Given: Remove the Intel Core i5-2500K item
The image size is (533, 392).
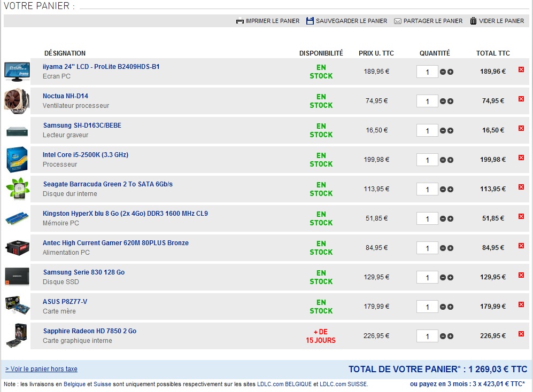Looking at the screenshot, I should click(x=521, y=158).
